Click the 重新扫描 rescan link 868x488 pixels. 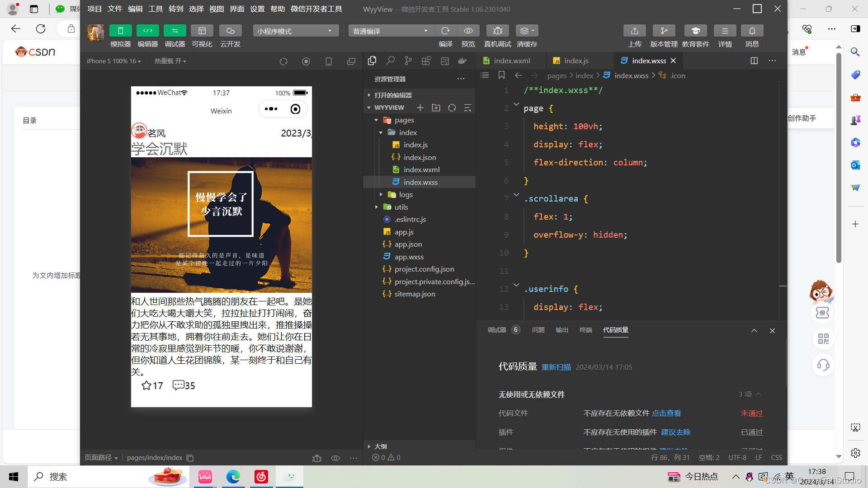coord(556,367)
